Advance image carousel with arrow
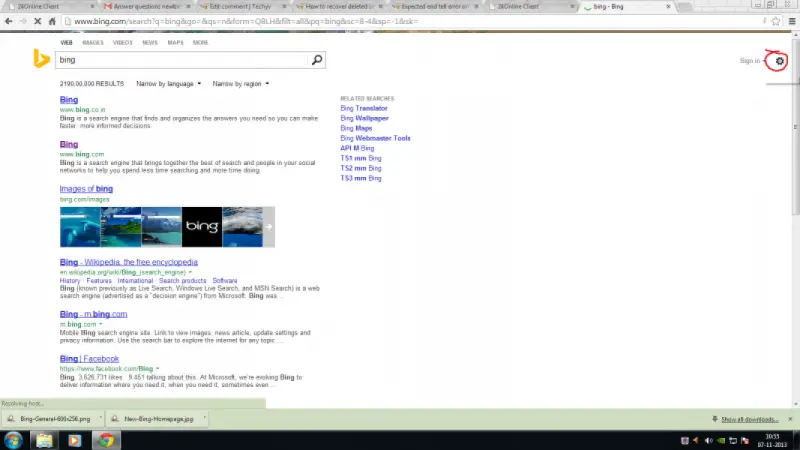The height and width of the screenshot is (450, 800). point(269,227)
